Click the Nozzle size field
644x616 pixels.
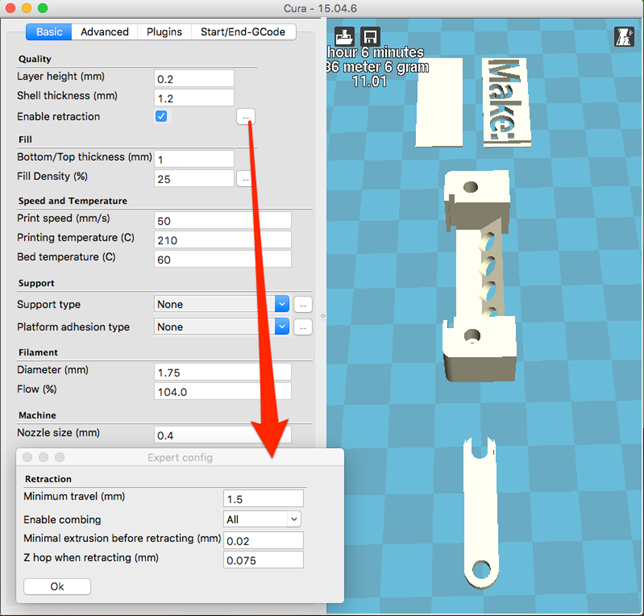pos(223,435)
